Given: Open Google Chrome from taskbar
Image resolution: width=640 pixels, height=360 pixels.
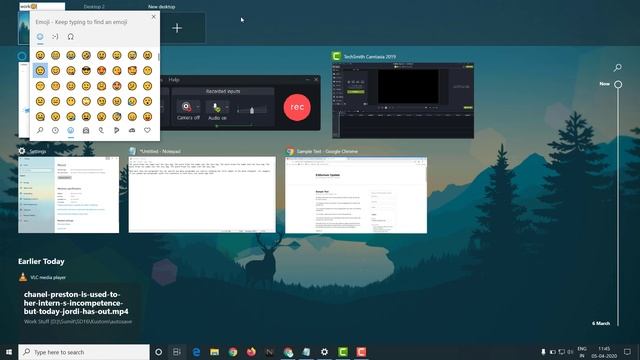Looking at the screenshot, I should [233, 352].
